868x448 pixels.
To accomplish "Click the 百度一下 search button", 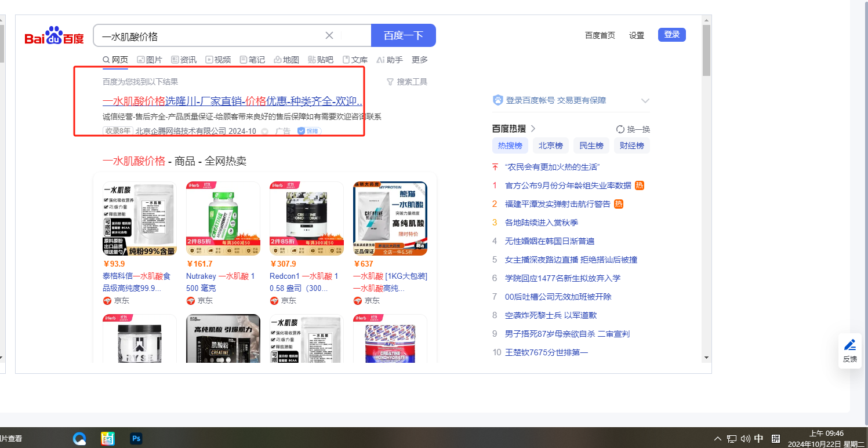I will [404, 35].
